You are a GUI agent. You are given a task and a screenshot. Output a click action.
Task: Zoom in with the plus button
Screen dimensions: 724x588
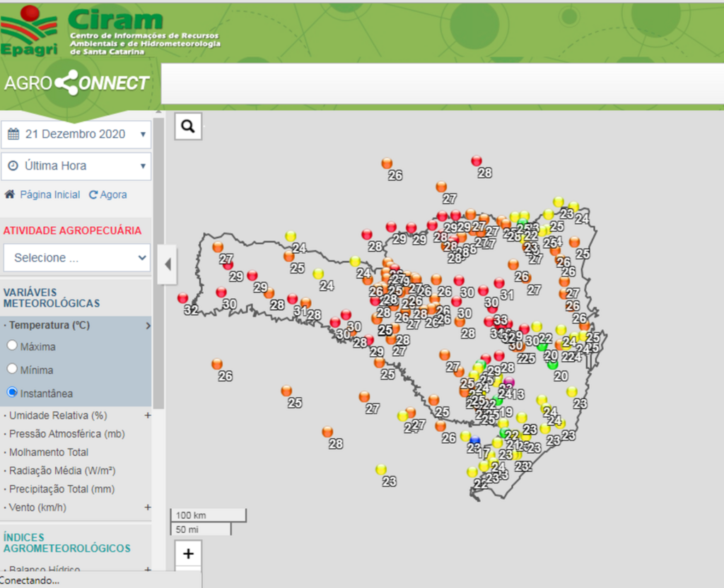(188, 553)
